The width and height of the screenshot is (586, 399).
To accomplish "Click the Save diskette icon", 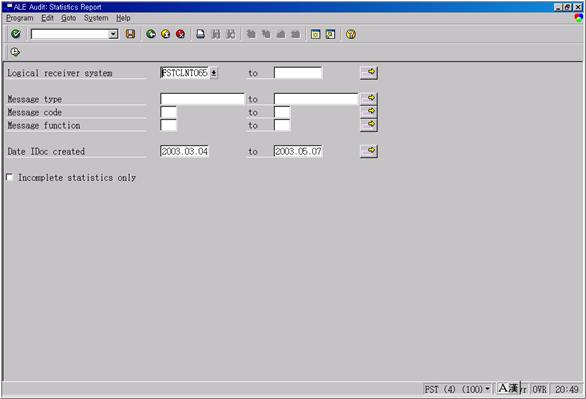I will pos(130,34).
